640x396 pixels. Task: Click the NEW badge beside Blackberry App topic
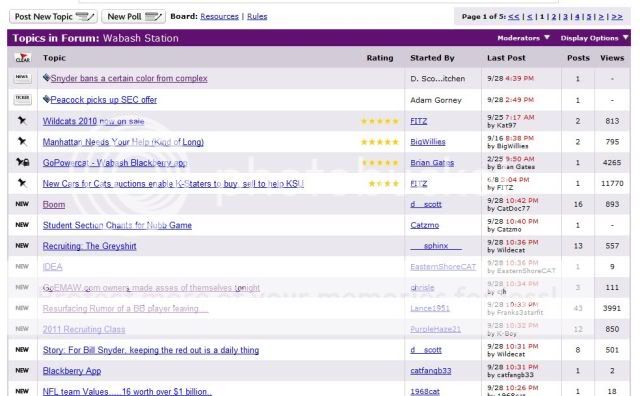(22, 370)
